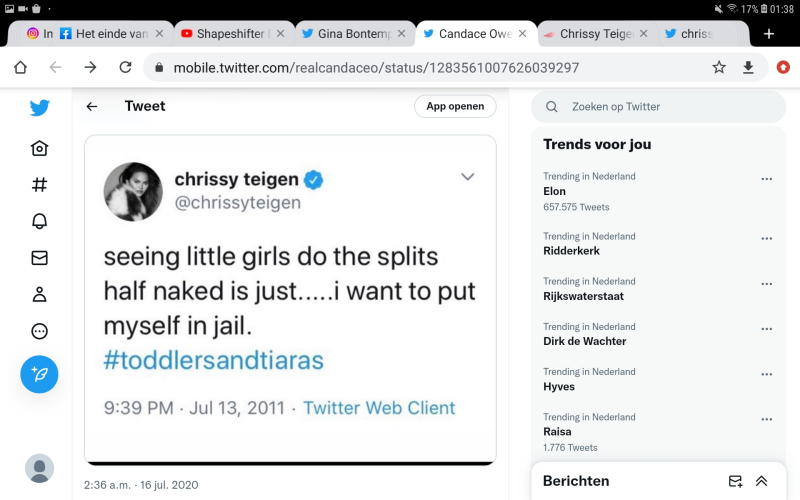This screenshot has width=800, height=500.
Task: Open the Explore hashtag icon
Action: tap(39, 185)
